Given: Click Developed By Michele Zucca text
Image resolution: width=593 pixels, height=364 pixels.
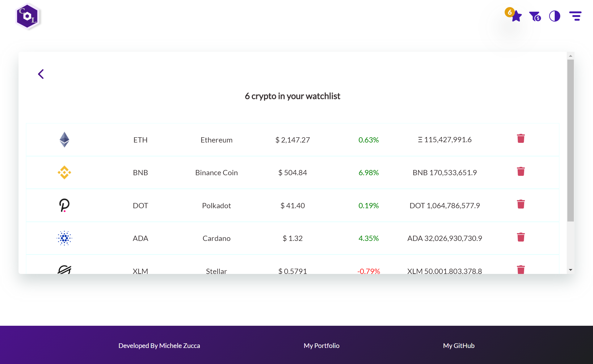Looking at the screenshot, I should click(159, 345).
